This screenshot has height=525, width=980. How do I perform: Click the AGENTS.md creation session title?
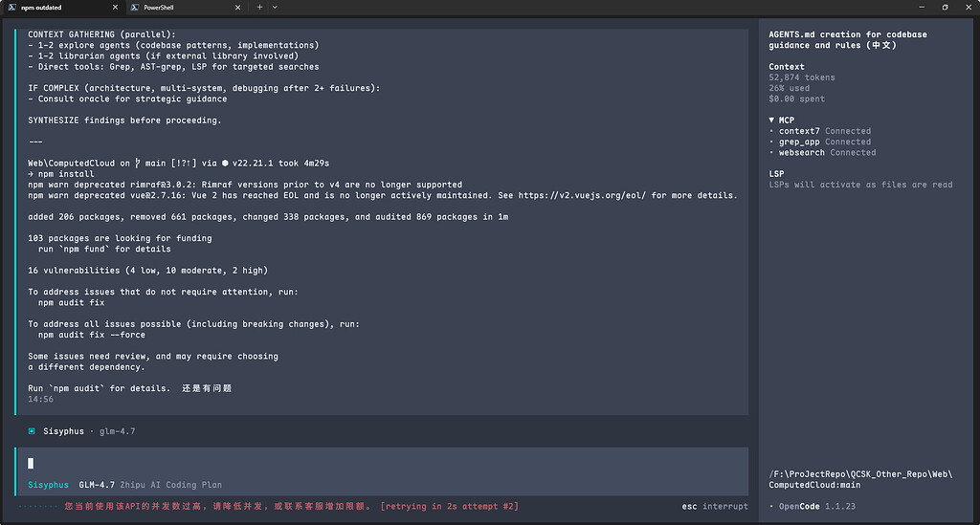click(x=848, y=40)
